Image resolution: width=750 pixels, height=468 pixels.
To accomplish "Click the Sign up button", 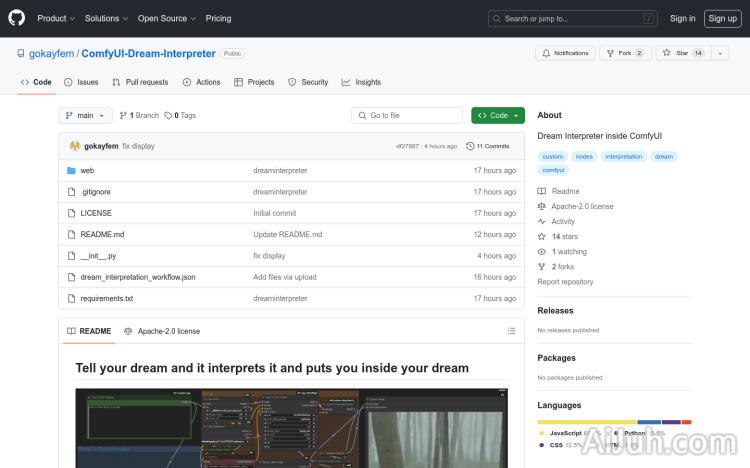I will pos(721,18).
